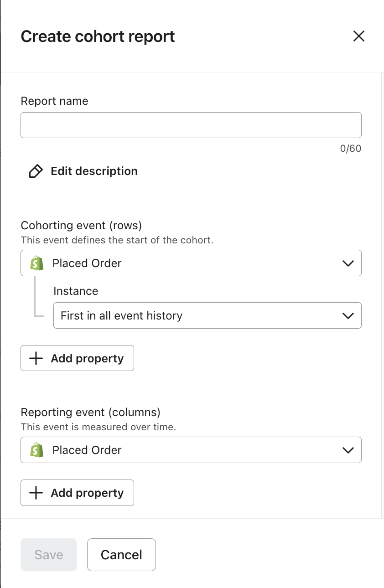Click the Edit description link text
This screenshot has height=588, width=384.
tap(94, 171)
